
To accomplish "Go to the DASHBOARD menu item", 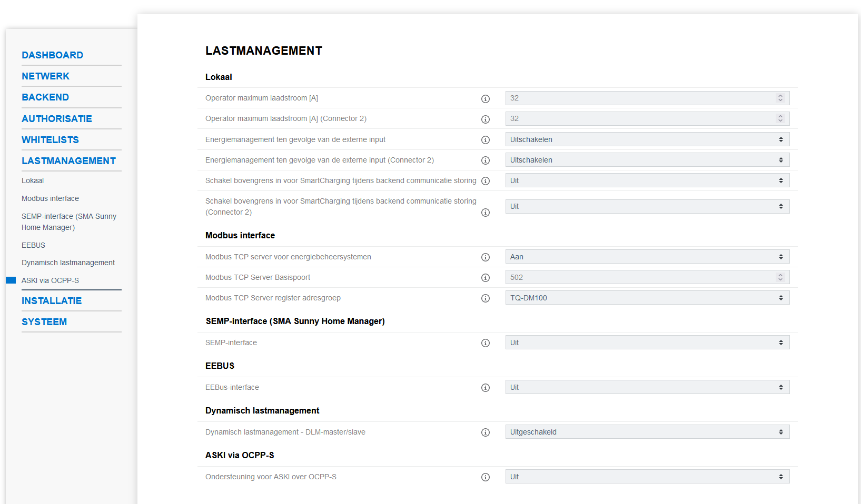I will tap(52, 55).
